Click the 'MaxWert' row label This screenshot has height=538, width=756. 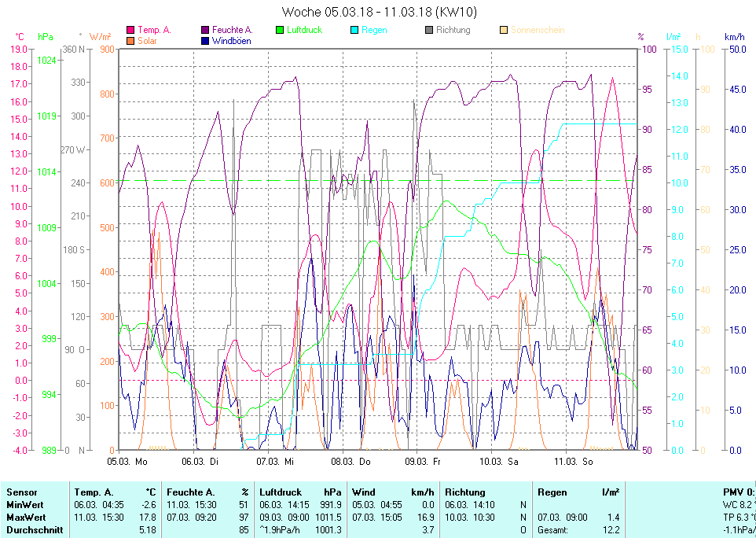pos(26,518)
